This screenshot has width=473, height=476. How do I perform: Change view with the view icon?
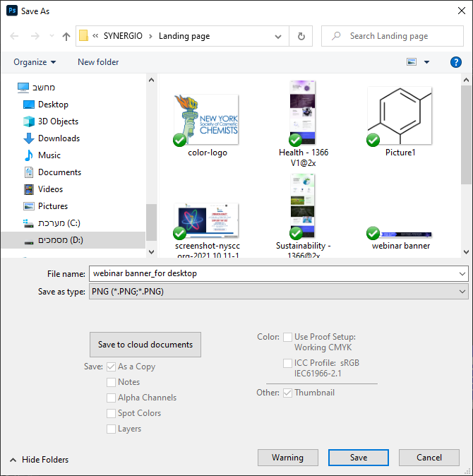click(x=412, y=62)
